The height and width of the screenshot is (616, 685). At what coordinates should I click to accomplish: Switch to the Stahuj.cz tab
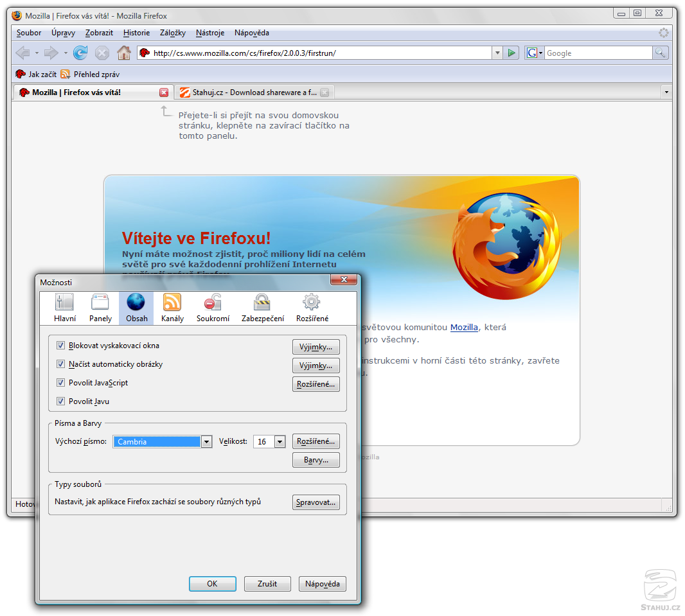[254, 92]
